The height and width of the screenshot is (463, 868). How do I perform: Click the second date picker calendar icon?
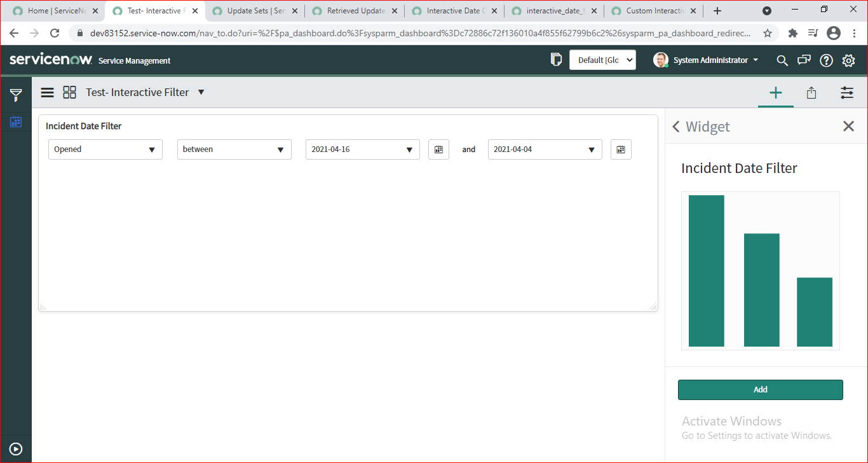click(x=621, y=149)
